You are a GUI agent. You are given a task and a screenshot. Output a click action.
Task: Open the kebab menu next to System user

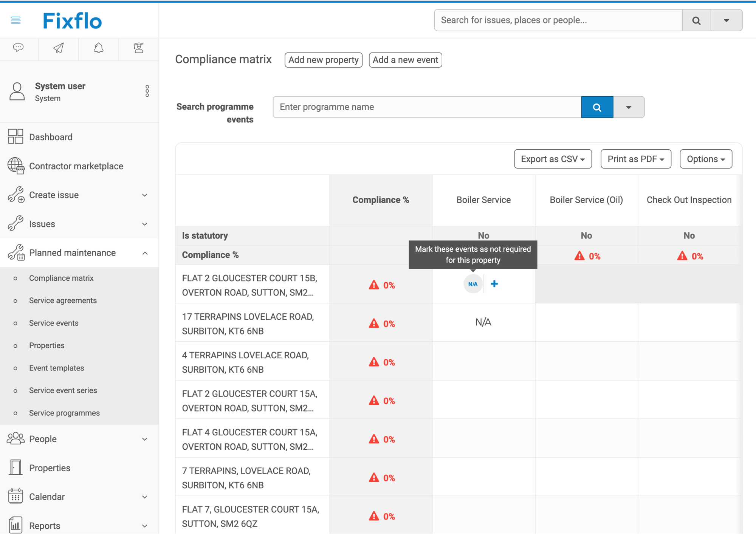click(147, 91)
